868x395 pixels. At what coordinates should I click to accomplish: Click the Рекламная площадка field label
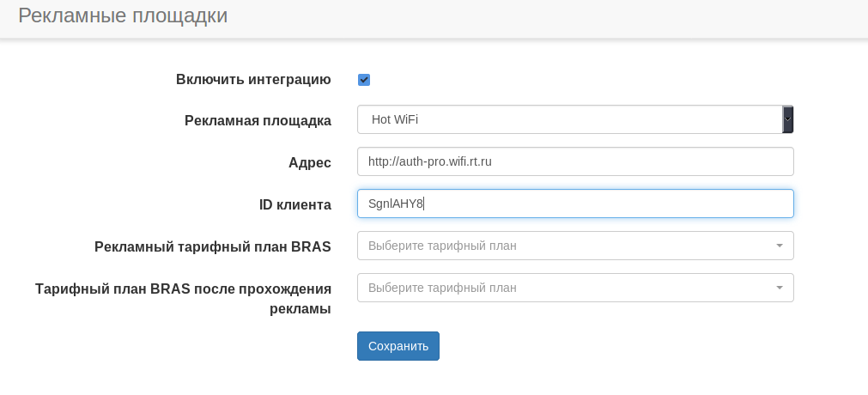258,120
